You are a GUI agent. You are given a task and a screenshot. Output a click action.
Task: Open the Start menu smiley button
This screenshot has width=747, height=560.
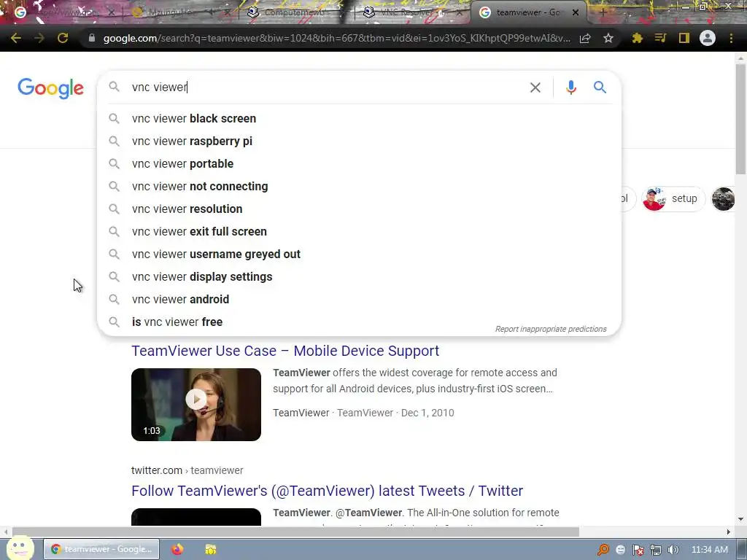(x=20, y=548)
